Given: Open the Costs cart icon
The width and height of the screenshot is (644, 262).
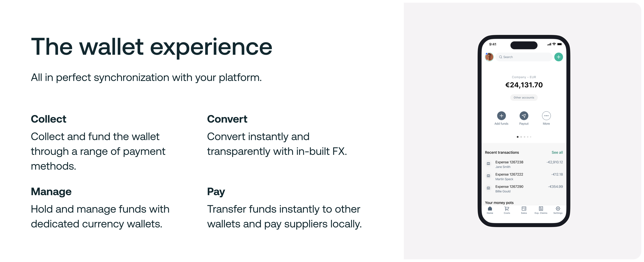Looking at the screenshot, I should [x=507, y=209].
